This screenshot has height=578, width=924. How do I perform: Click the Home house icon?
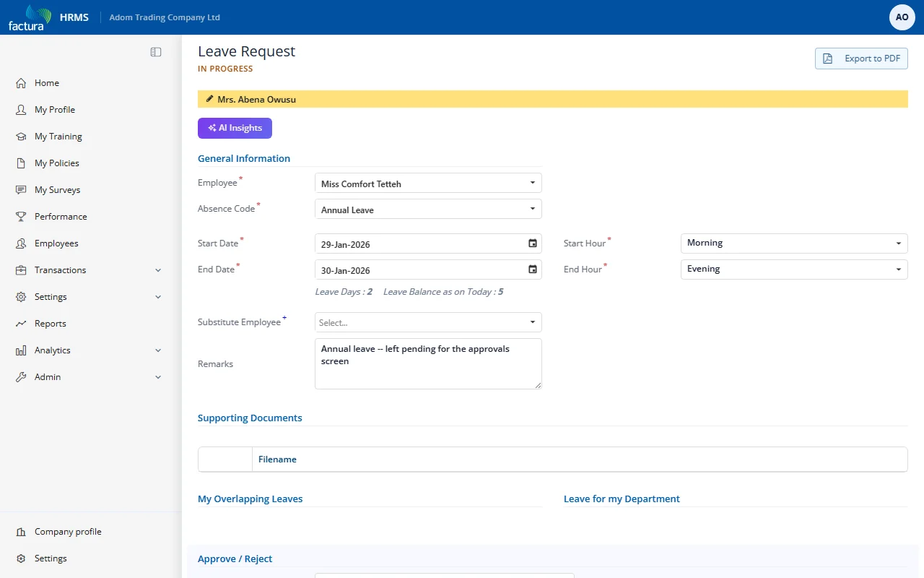pyautogui.click(x=21, y=83)
